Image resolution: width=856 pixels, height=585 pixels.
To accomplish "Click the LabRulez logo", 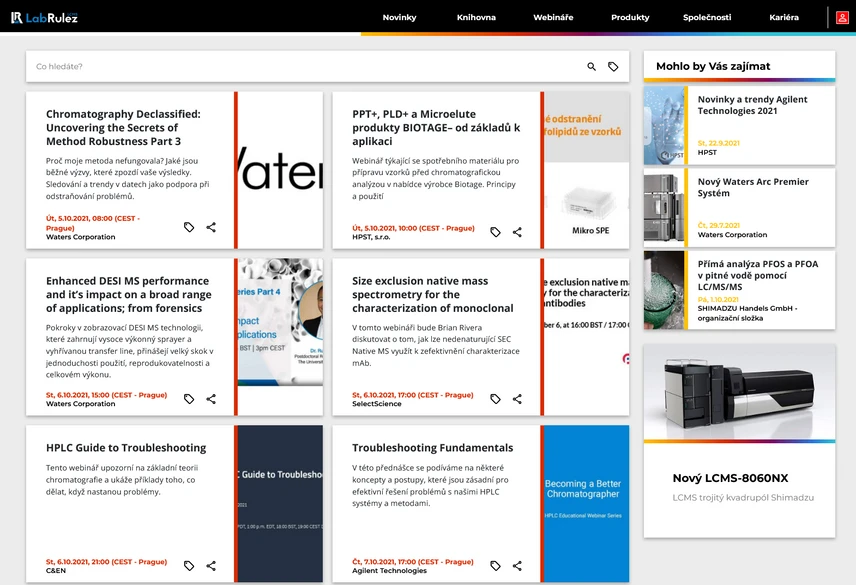I will click(44, 17).
